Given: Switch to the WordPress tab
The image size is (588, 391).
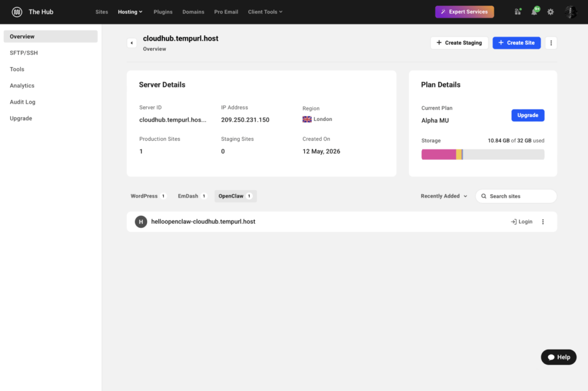Looking at the screenshot, I should coord(148,196).
